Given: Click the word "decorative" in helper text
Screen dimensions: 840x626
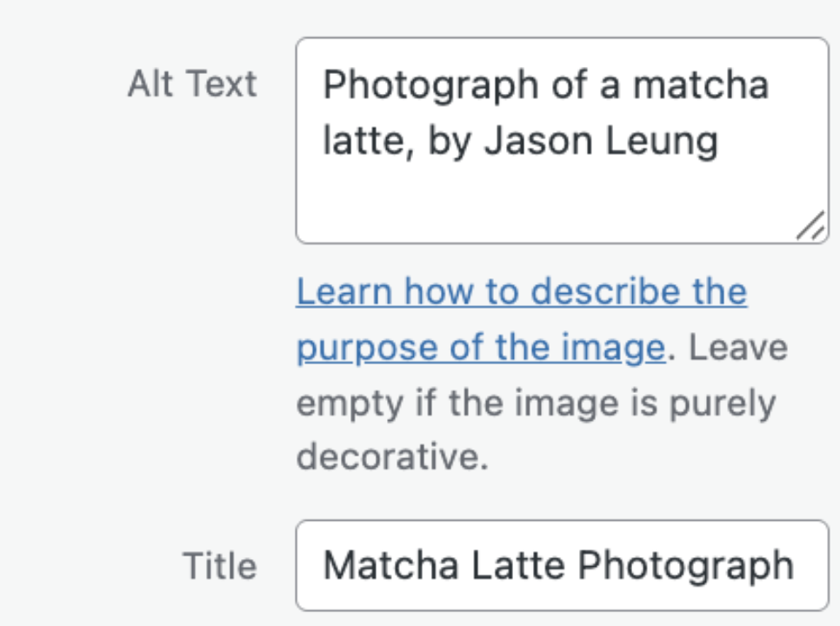Looking at the screenshot, I should click(390, 458).
